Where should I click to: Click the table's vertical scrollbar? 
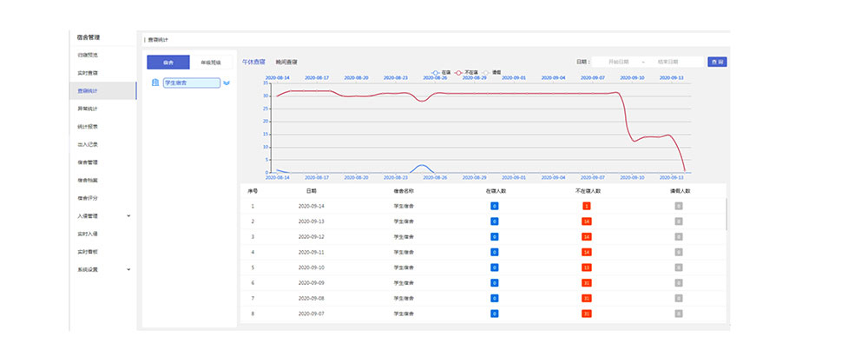tap(727, 214)
